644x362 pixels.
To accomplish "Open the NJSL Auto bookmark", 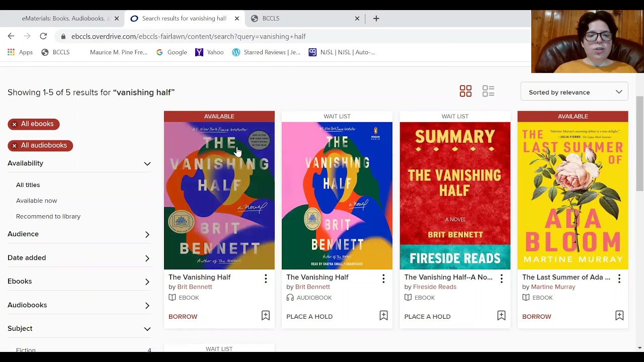I will click(x=342, y=52).
